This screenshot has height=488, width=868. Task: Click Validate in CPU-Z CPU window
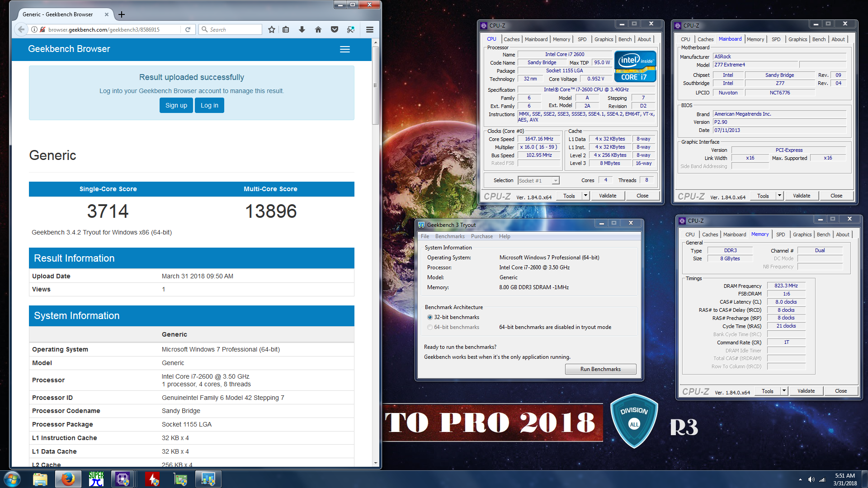(x=608, y=196)
